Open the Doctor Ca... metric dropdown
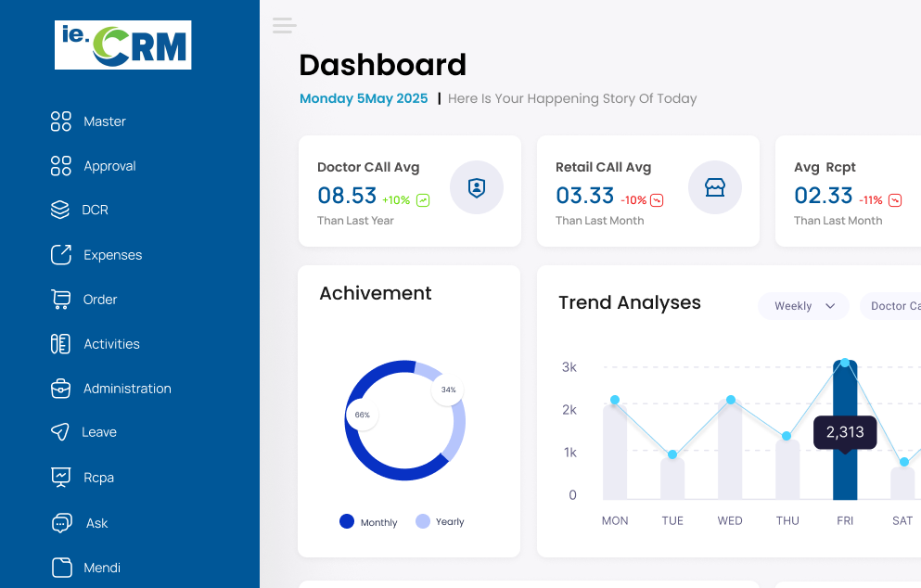The width and height of the screenshot is (921, 588). coord(890,306)
